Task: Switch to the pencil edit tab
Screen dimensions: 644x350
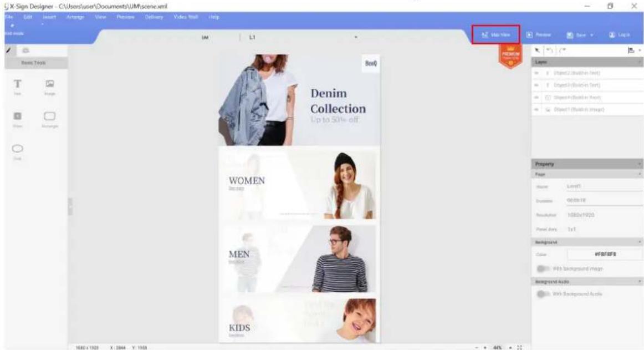Action: [9, 50]
